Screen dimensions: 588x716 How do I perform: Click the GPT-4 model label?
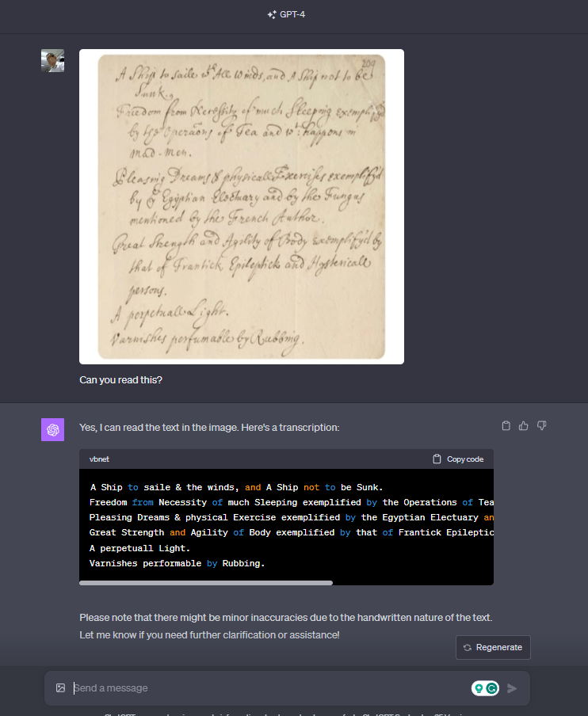(292, 14)
